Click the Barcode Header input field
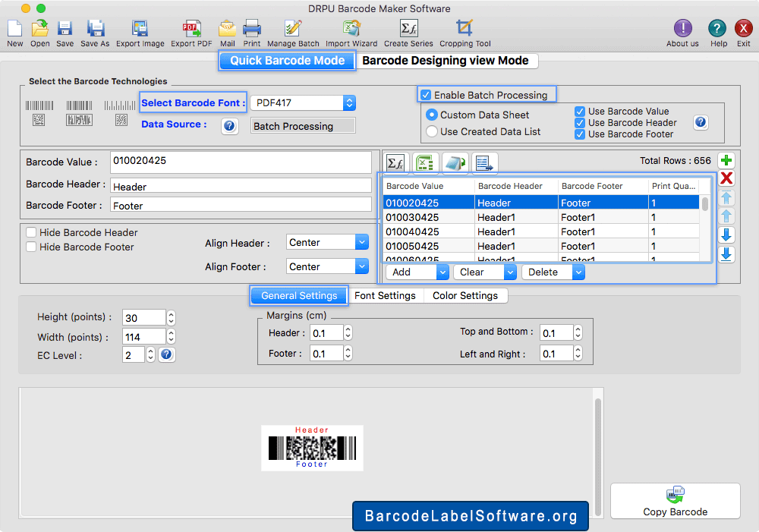The image size is (759, 532). click(x=241, y=186)
